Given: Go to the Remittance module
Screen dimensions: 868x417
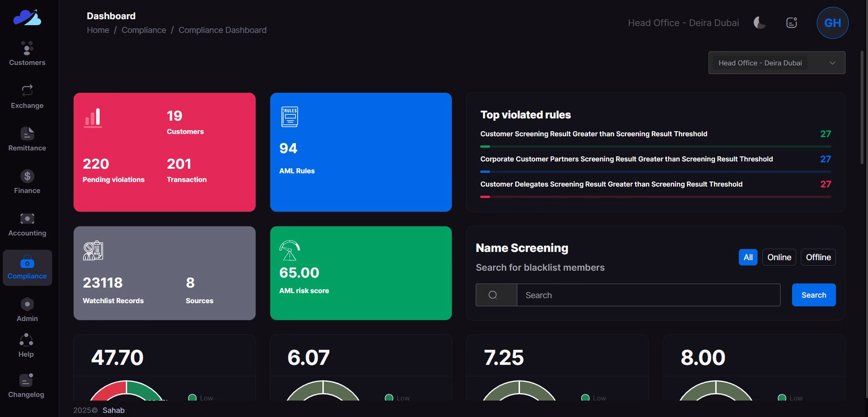Looking at the screenshot, I should [x=27, y=139].
